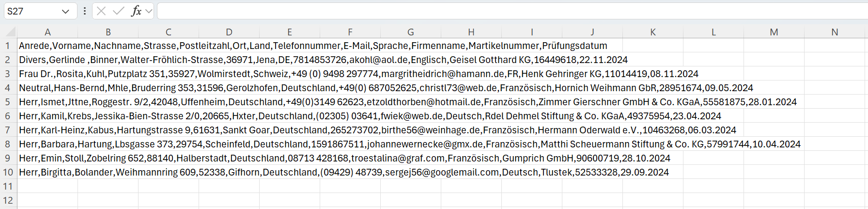This screenshot has width=868, height=209.
Task: Select column F header
Action: [x=350, y=32]
